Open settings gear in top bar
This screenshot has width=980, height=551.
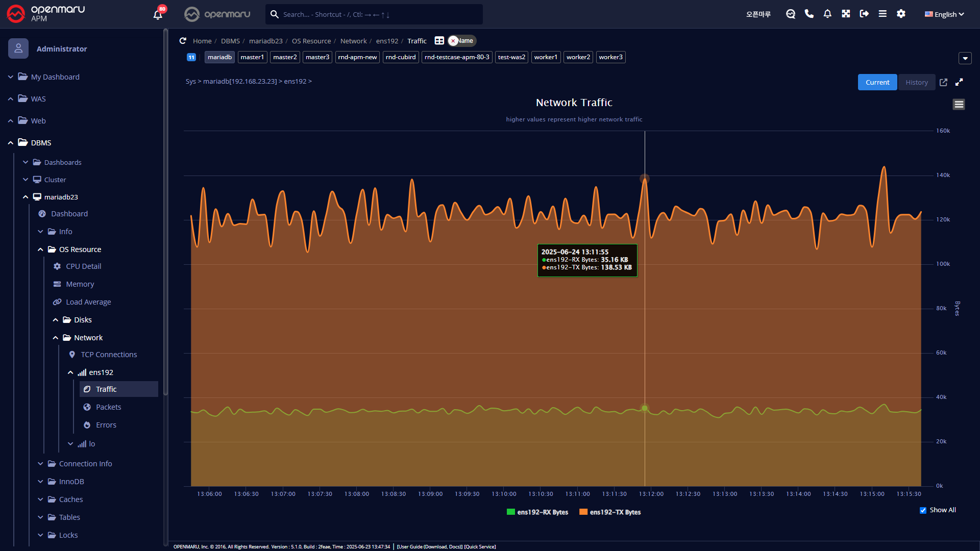point(901,14)
